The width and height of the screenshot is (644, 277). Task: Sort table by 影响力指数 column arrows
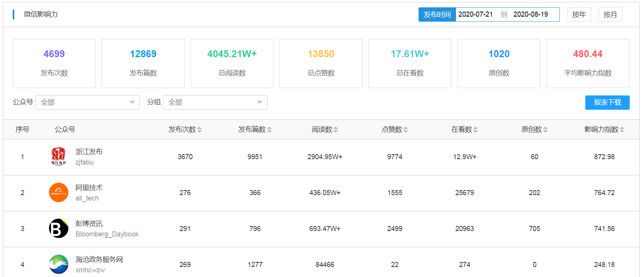[x=622, y=130]
